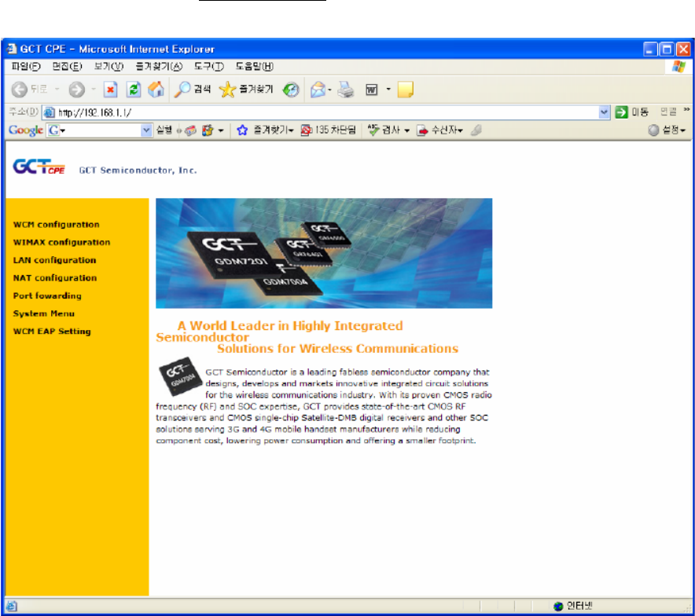The height and width of the screenshot is (616, 695).
Task: Open WCM EAP Setting link
Action: pyautogui.click(x=52, y=332)
